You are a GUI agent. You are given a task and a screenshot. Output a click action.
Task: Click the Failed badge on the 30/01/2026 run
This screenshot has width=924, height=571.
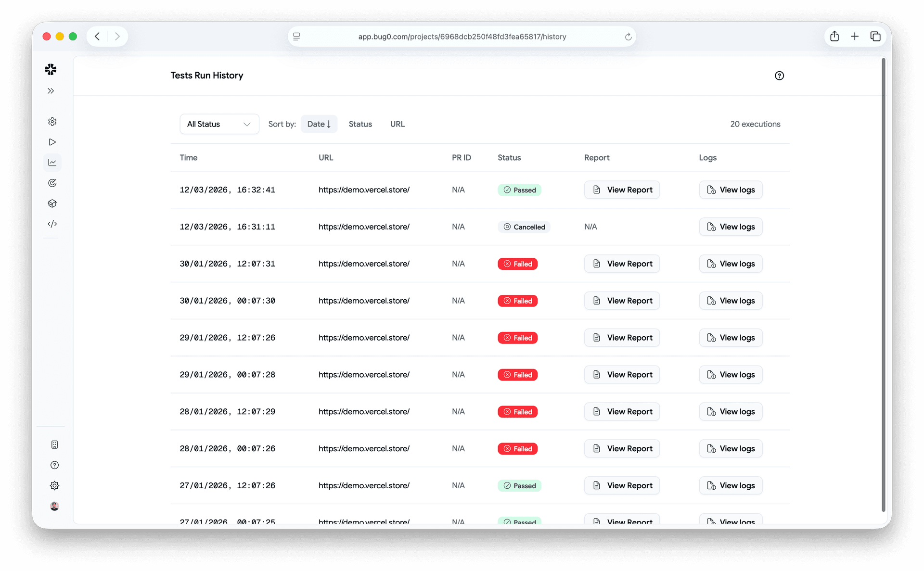(x=517, y=264)
